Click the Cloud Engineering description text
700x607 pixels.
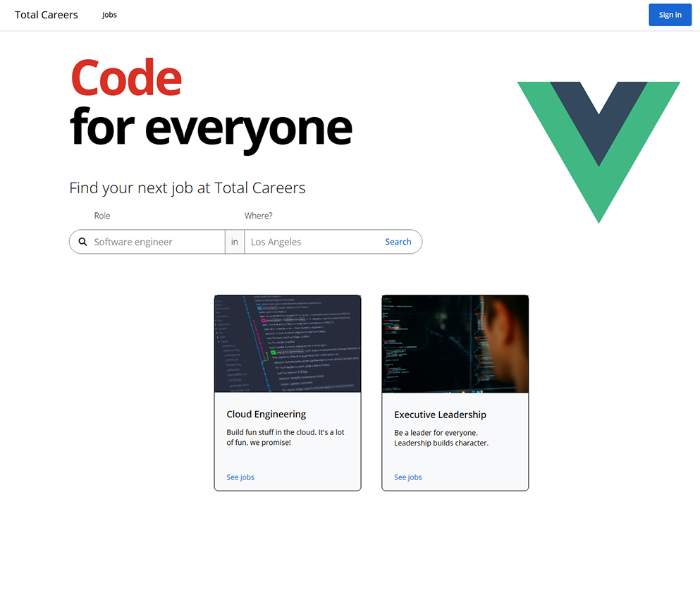285,437
